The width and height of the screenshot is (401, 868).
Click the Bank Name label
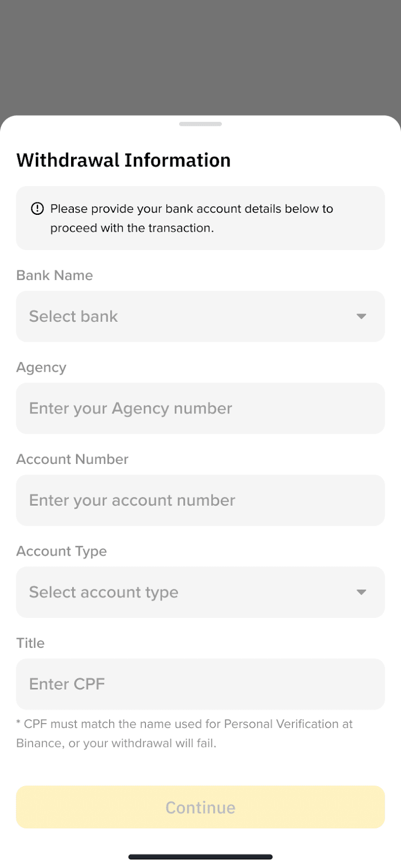point(55,275)
